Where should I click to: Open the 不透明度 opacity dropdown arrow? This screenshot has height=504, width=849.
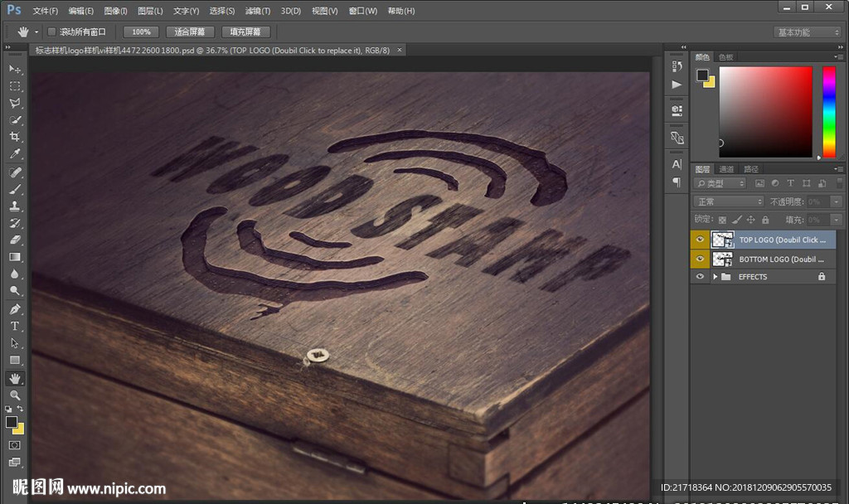(837, 201)
